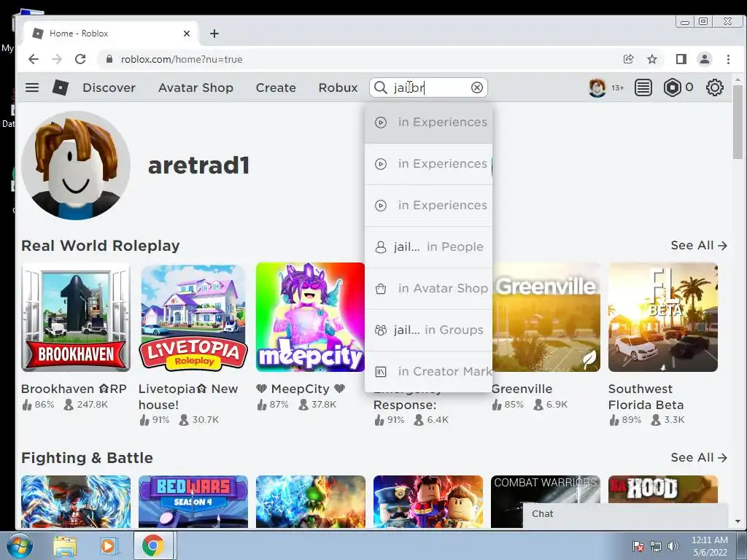
Task: Click the search input field
Action: (429, 87)
